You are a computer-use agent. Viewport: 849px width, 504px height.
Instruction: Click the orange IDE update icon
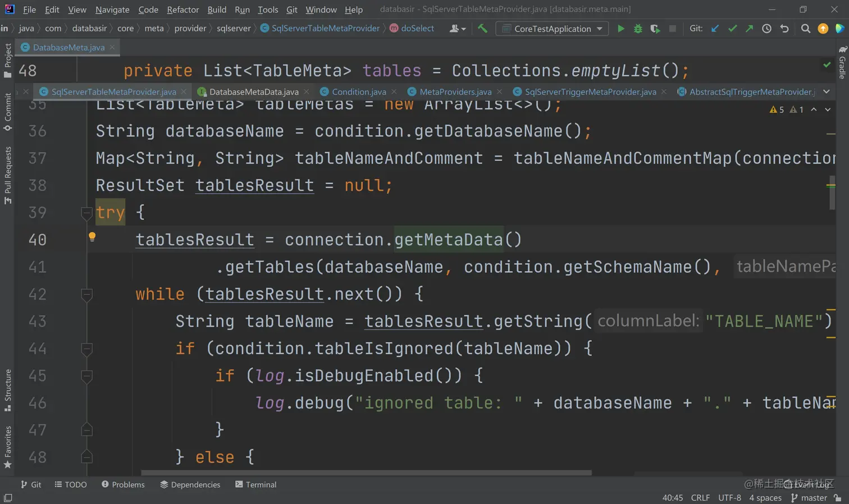pyautogui.click(x=823, y=29)
